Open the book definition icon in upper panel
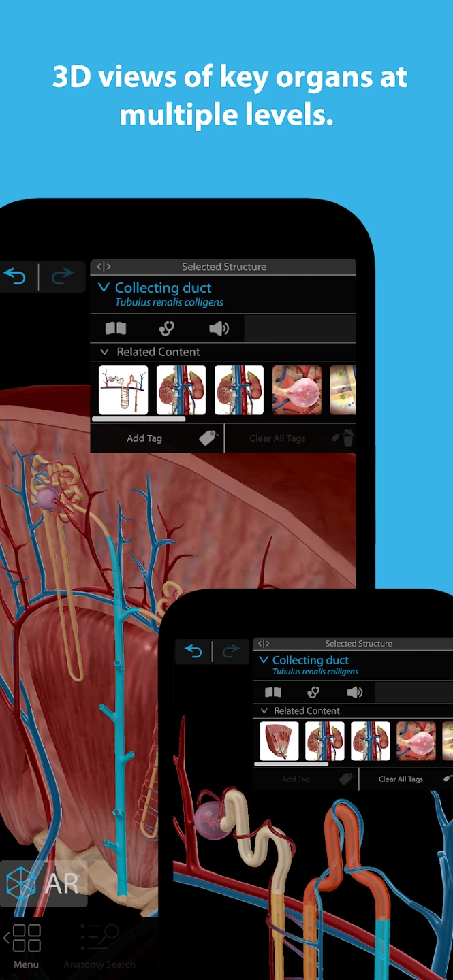Screen dimensions: 453x980 116,329
